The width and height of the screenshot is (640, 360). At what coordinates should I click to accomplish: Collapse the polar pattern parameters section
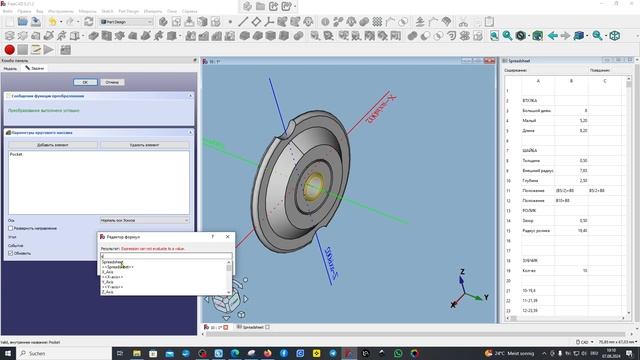click(190, 133)
